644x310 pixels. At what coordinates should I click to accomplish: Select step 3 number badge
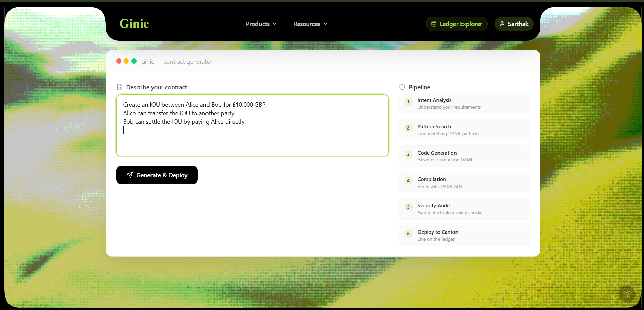coord(408,154)
